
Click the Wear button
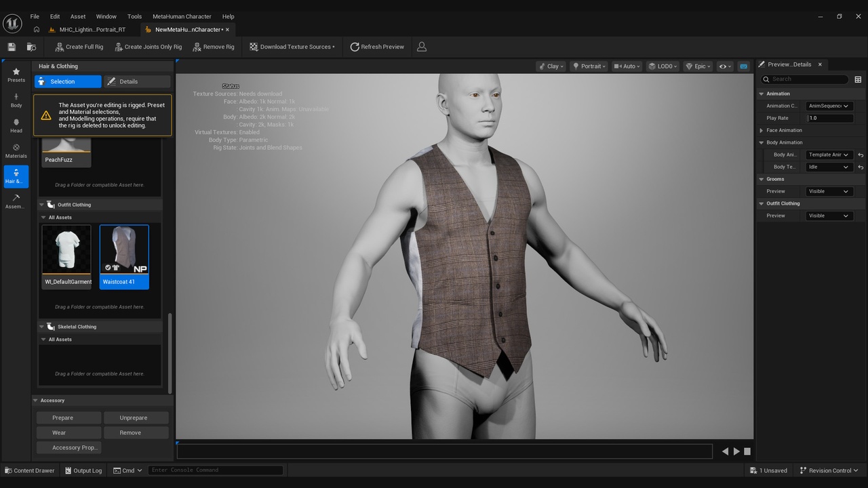point(68,432)
